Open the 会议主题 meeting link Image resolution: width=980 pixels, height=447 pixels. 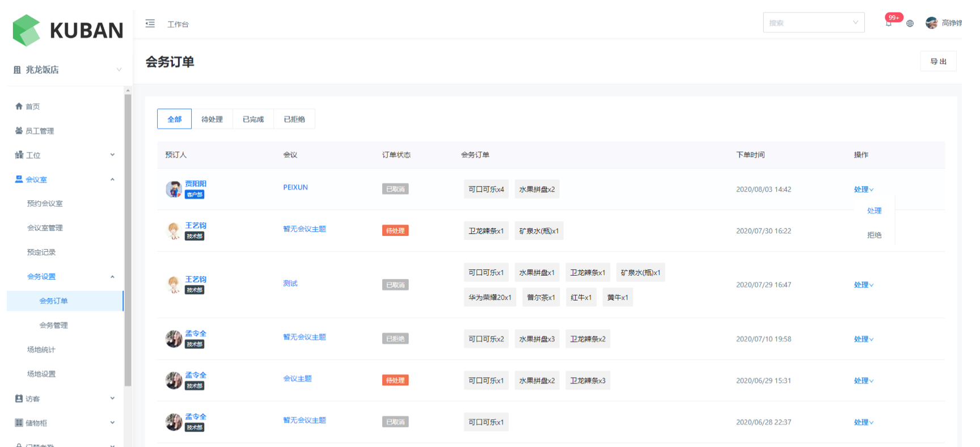pos(298,378)
